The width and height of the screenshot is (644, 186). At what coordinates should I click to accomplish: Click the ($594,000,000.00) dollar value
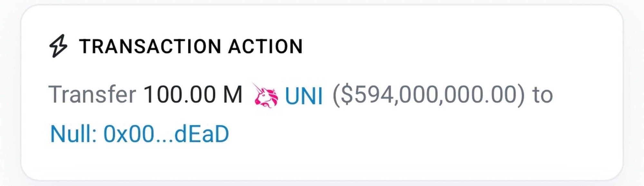428,95
